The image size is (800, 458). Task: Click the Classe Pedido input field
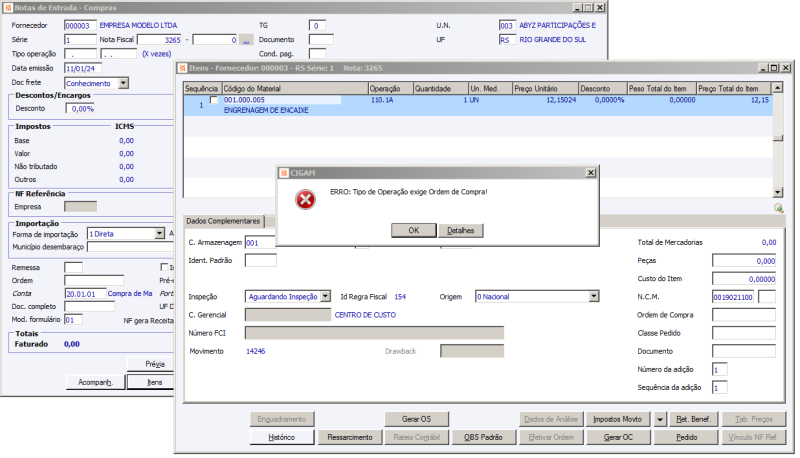click(x=744, y=333)
